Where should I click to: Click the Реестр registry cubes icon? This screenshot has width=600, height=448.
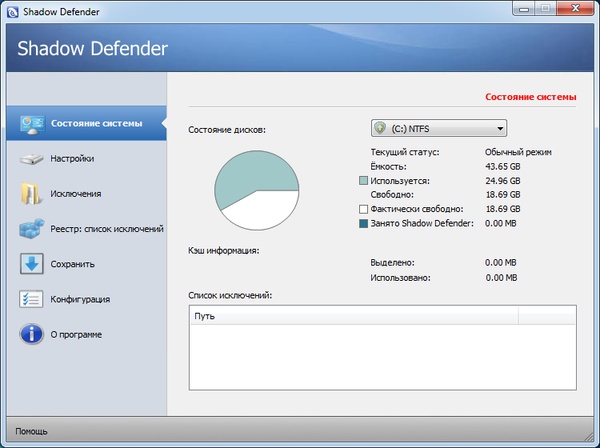click(x=32, y=229)
